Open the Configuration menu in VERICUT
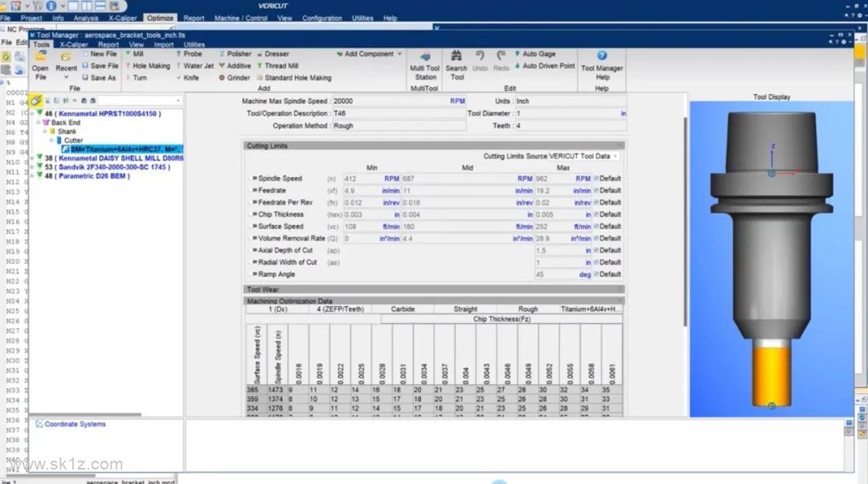Image resolution: width=868 pixels, height=484 pixels. [x=322, y=18]
